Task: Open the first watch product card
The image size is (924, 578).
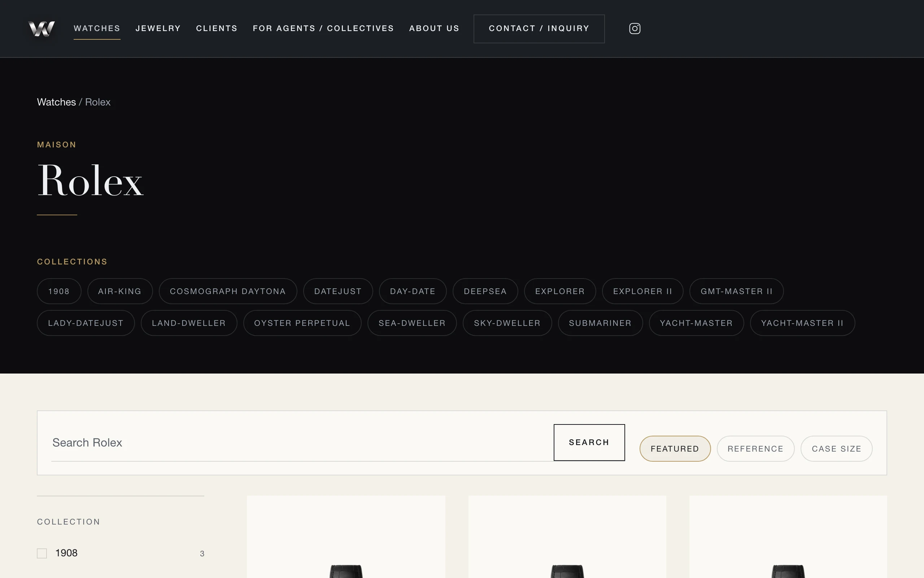Action: (346, 537)
